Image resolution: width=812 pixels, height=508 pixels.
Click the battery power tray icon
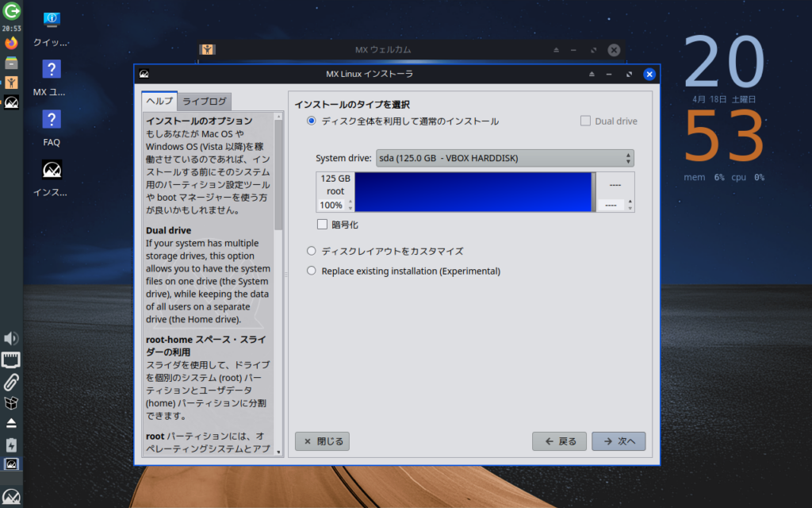click(11, 444)
